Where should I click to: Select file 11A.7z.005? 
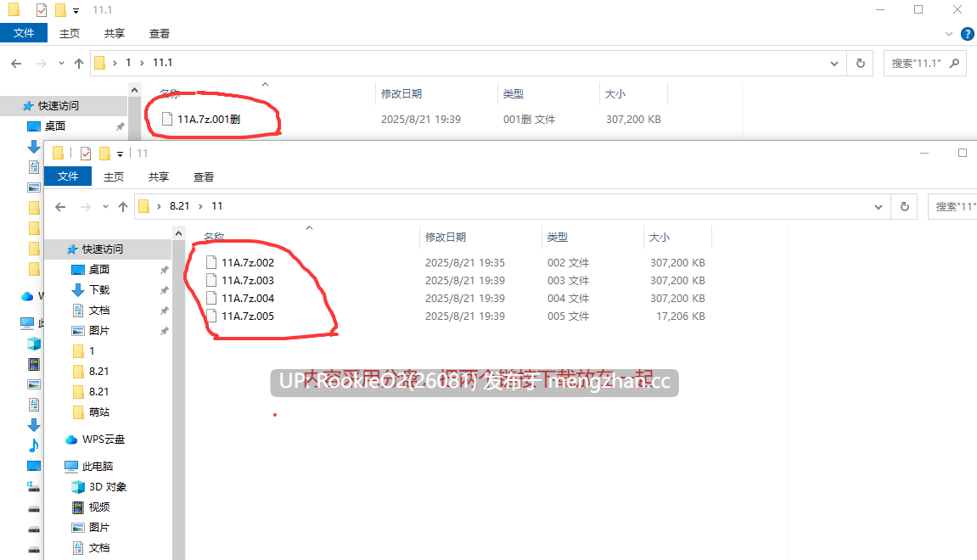pos(248,316)
